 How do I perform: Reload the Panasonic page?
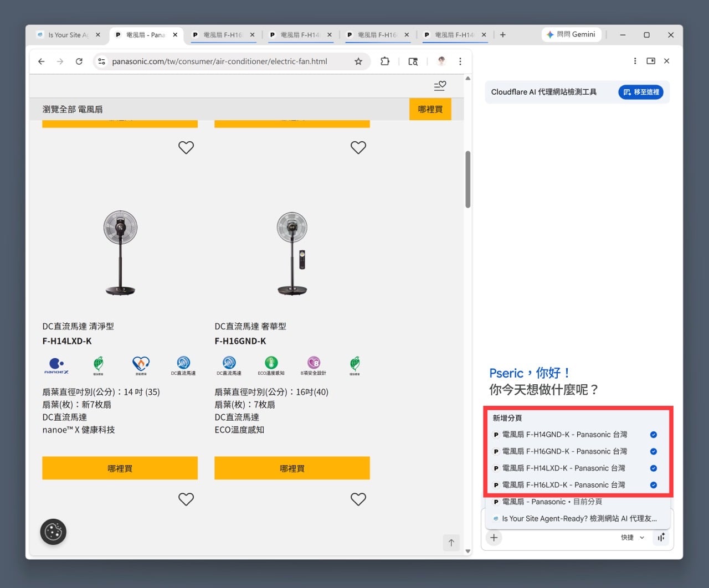[79, 61]
